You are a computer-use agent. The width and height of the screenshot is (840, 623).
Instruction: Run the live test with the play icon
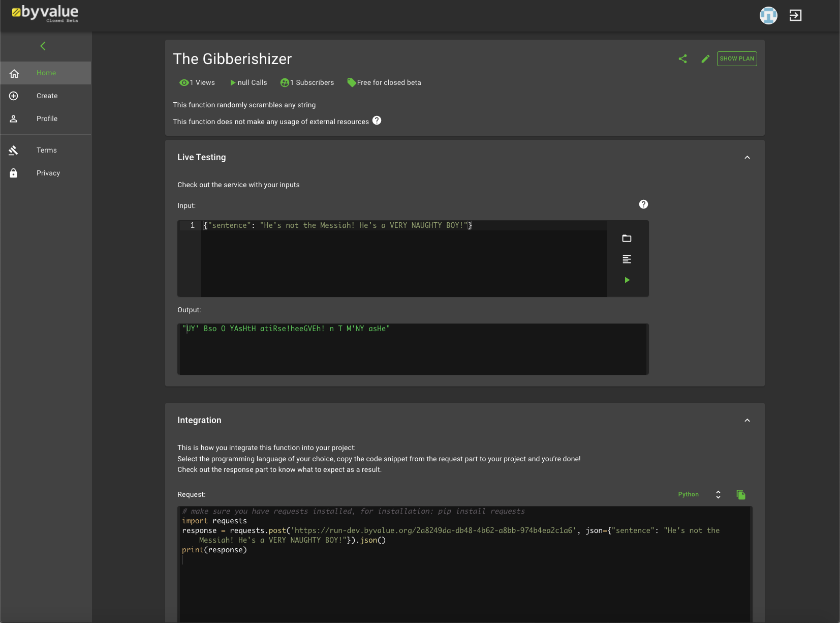pos(627,280)
